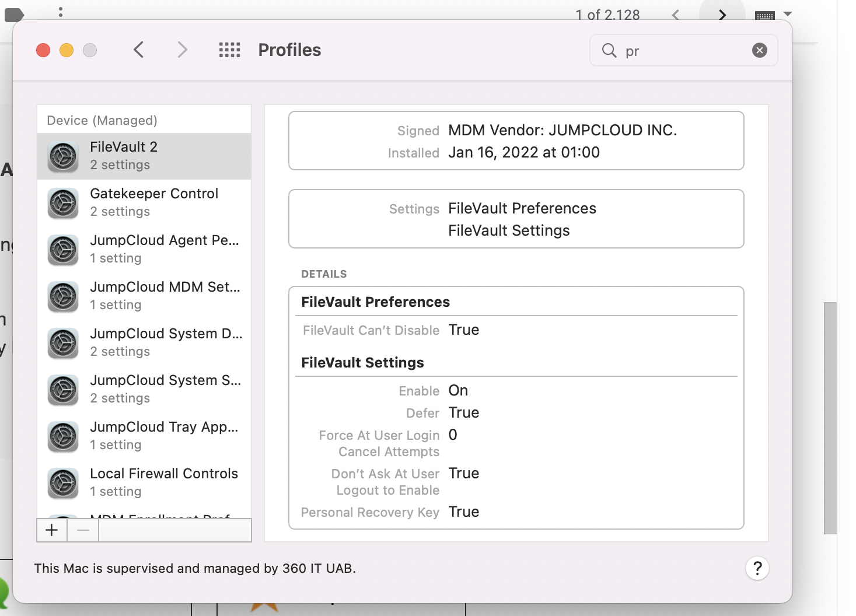Click the 'FileVault Settings' entry under Settings

tap(509, 230)
